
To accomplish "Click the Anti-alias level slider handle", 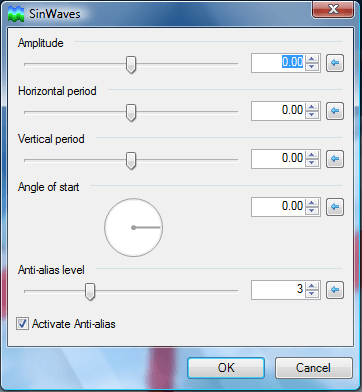I will 89,291.
